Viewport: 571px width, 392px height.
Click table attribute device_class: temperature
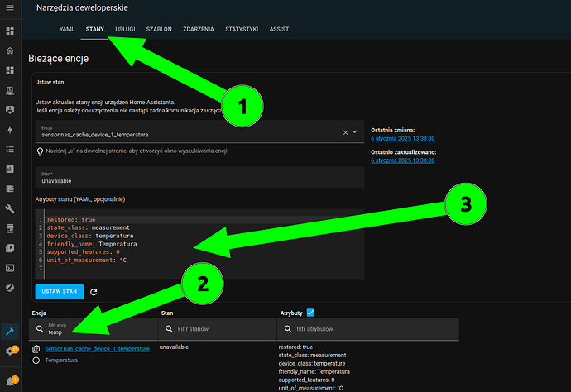tap(312, 364)
